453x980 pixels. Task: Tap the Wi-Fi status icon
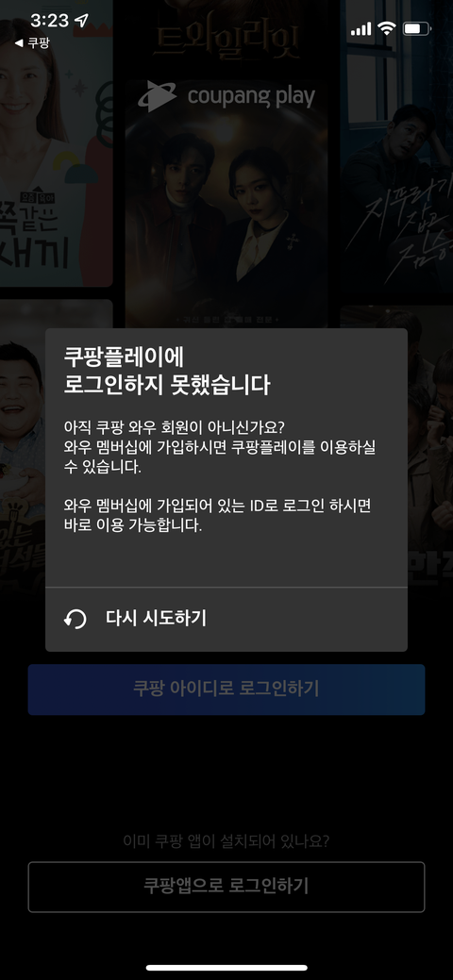pyautogui.click(x=387, y=28)
